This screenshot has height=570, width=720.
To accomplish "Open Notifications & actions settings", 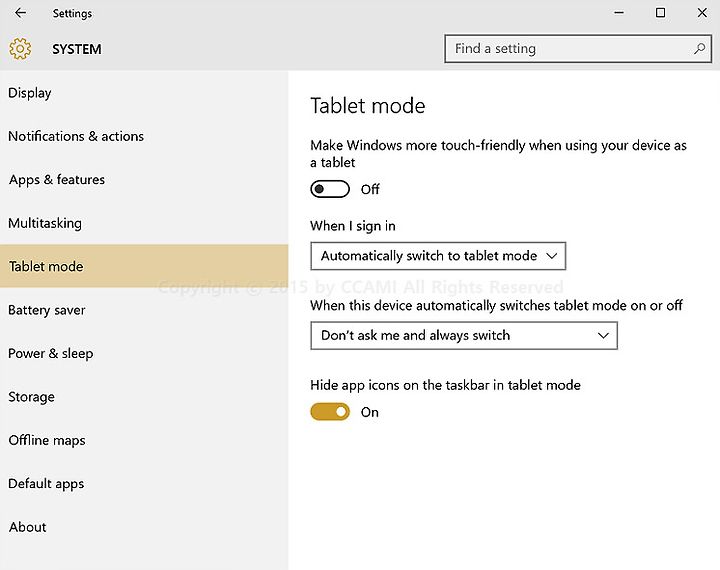I will coord(144,136).
